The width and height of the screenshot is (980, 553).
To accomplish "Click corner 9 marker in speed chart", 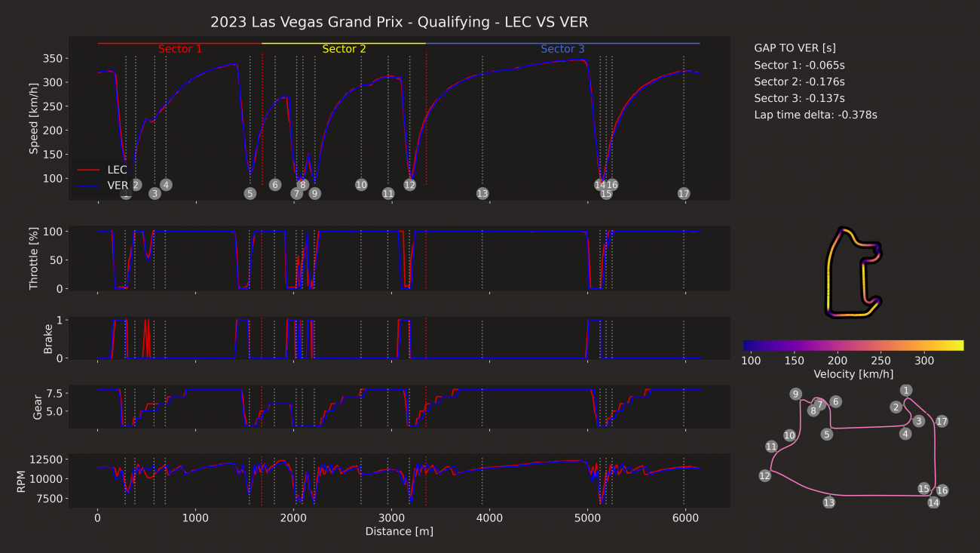I will pos(315,194).
